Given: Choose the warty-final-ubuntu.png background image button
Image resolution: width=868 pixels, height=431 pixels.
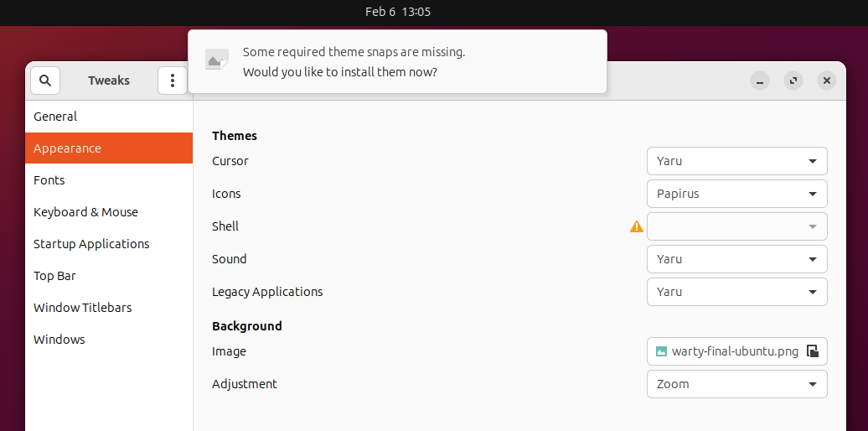Looking at the screenshot, I should click(727, 351).
